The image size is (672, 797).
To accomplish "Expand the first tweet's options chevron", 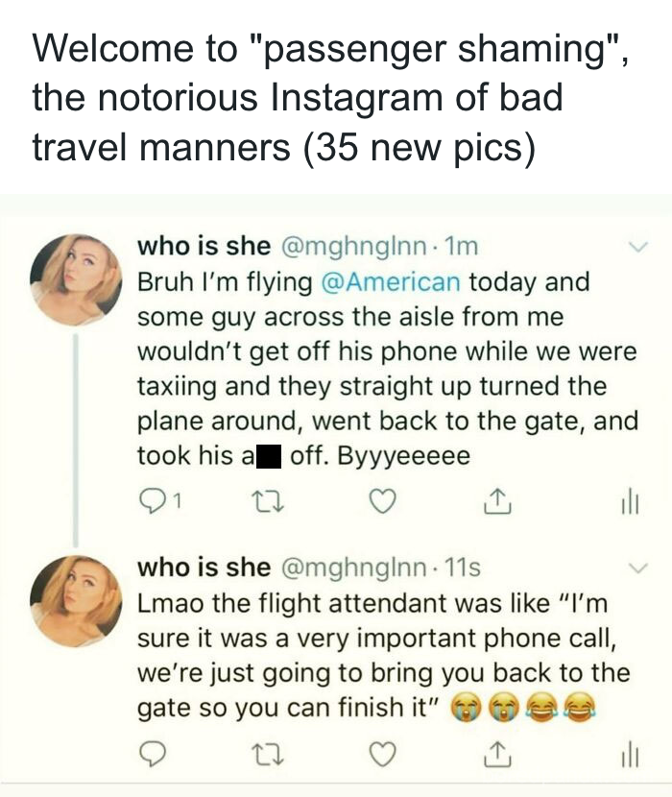I will [x=638, y=247].
